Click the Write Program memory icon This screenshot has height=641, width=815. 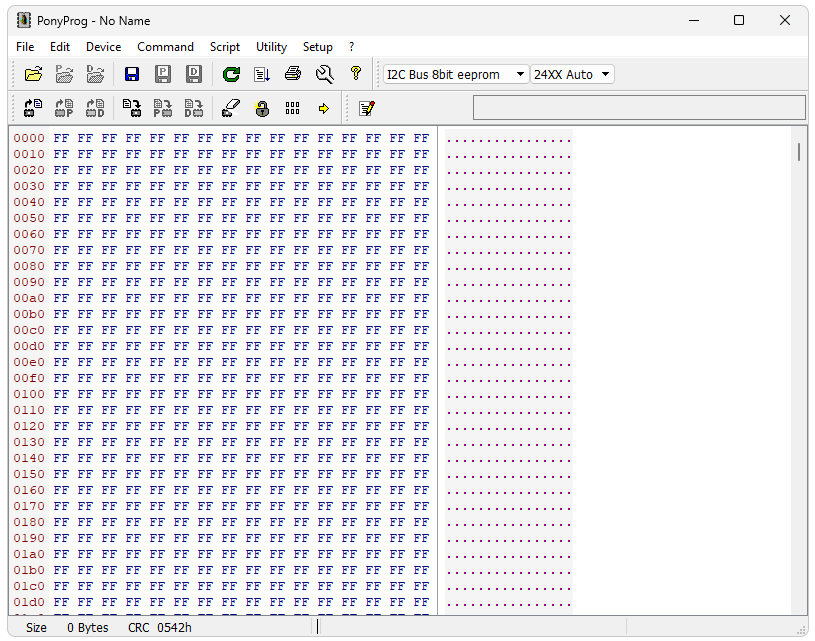tap(163, 108)
